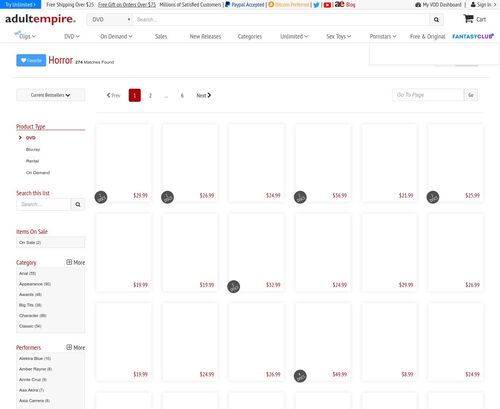Image resolution: width=500 pixels, height=409 pixels.
Task: Expand More in Performers filter
Action: pyautogui.click(x=76, y=347)
